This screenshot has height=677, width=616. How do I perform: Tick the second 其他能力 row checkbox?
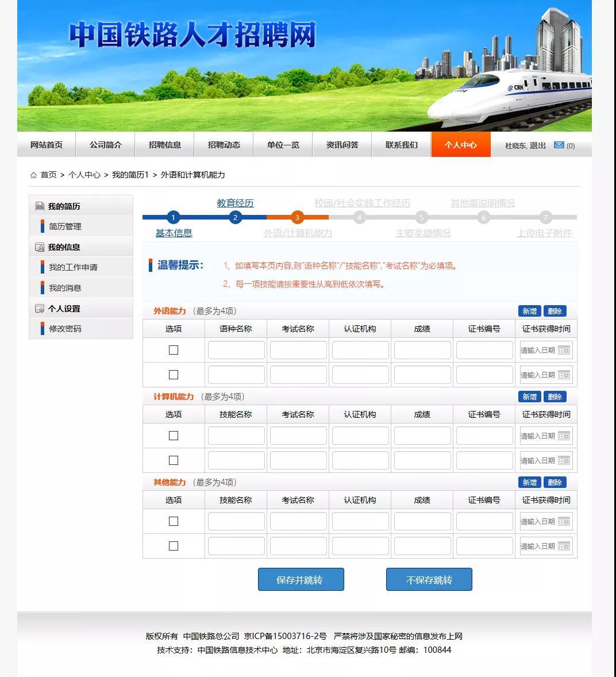174,546
